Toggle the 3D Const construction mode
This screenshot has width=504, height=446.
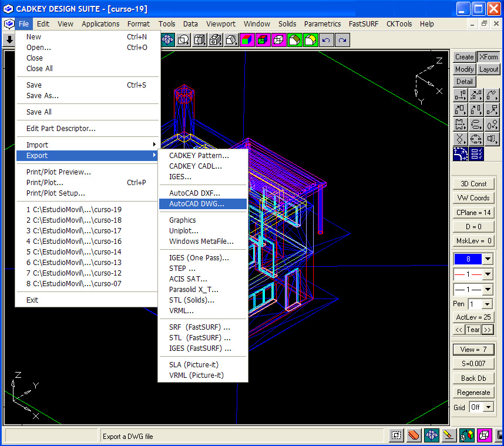click(x=473, y=184)
